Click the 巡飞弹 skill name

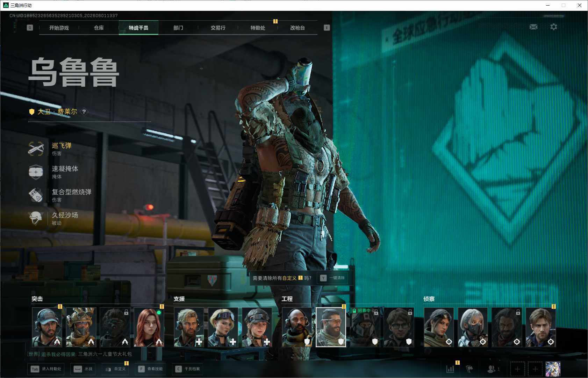click(x=62, y=146)
